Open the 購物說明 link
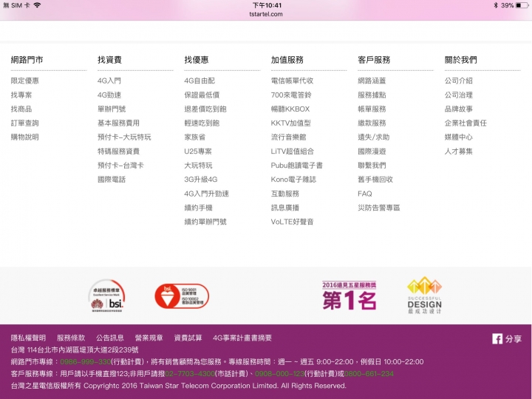The width and height of the screenshot is (532, 399). (25, 137)
